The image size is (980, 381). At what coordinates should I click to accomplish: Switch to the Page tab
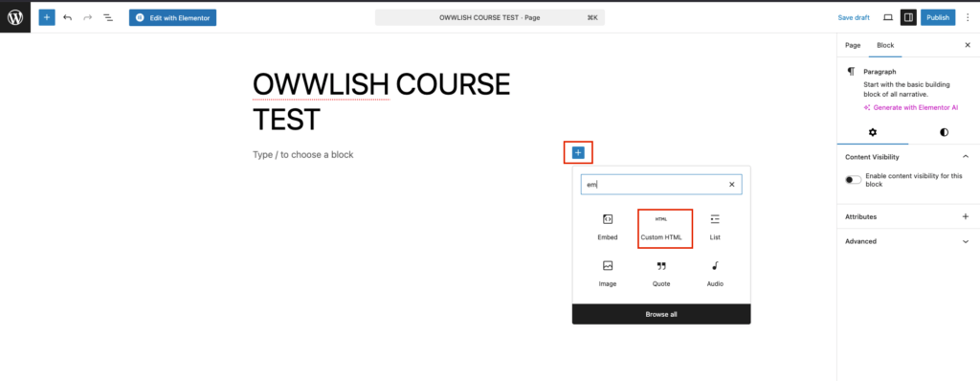click(853, 45)
